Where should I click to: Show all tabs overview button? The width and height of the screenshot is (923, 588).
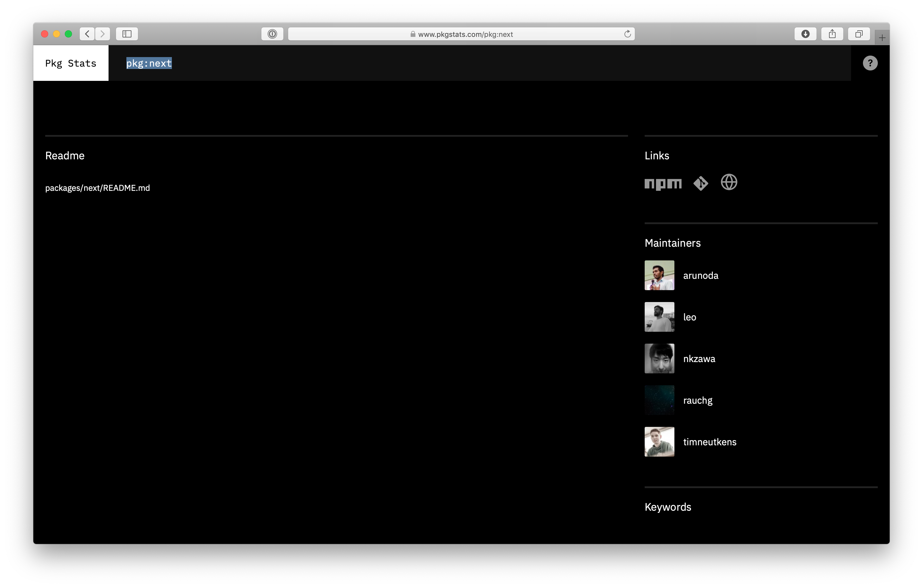[x=858, y=34]
